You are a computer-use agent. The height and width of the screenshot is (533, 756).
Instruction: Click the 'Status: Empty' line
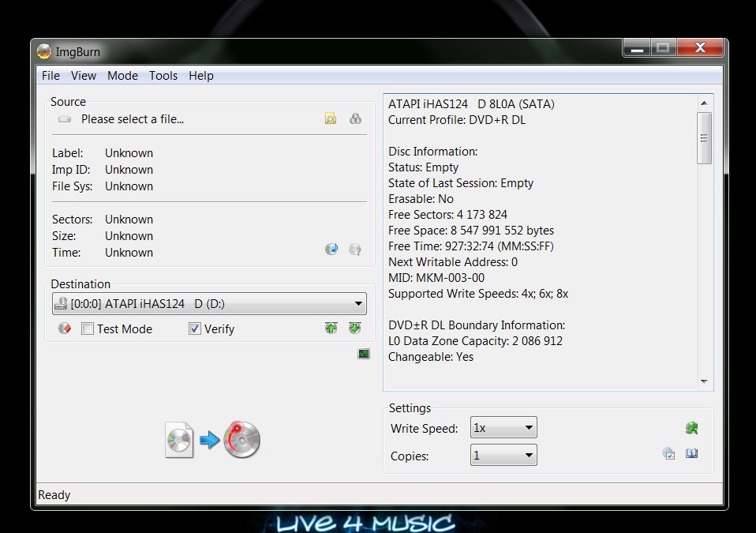(x=423, y=167)
